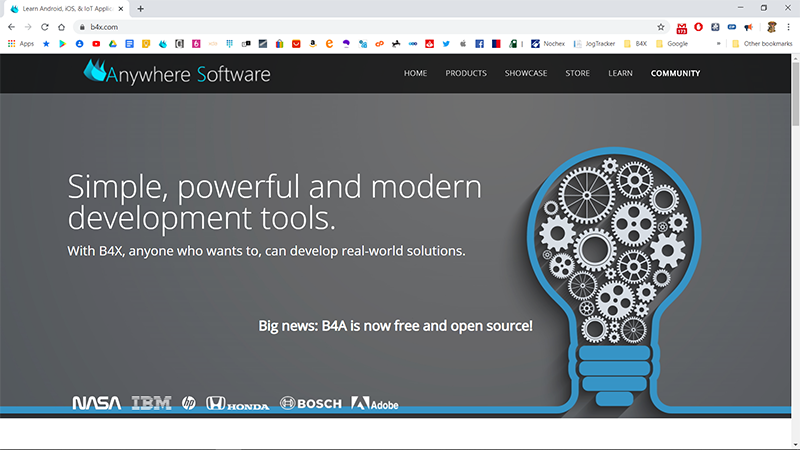
Task: Open the Google bookmarks folder
Action: (x=671, y=44)
